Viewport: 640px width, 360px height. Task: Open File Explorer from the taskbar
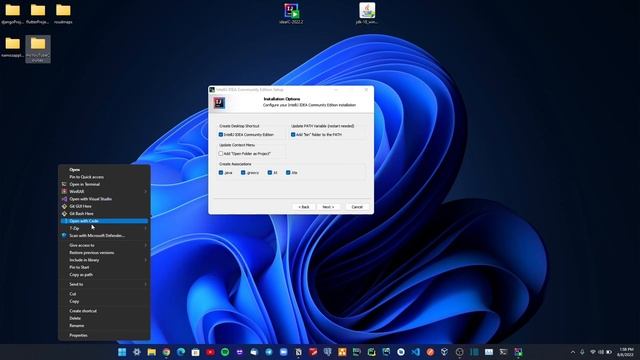click(x=151, y=352)
